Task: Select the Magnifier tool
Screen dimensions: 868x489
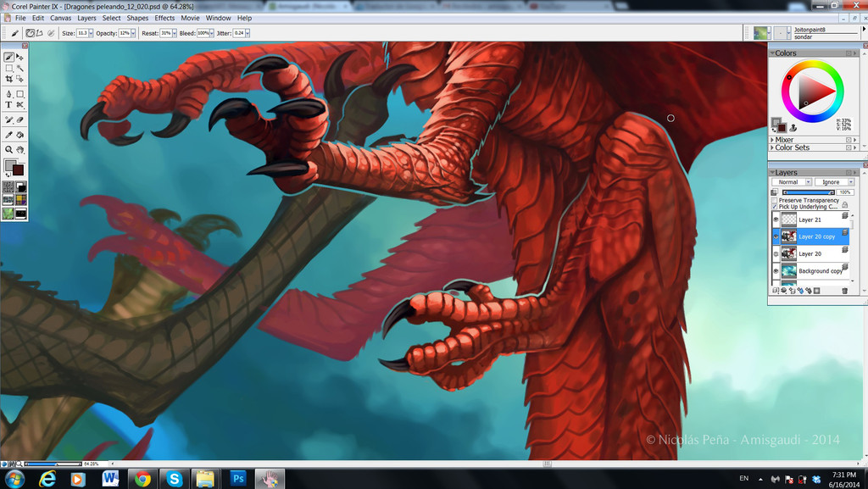Action: tap(8, 149)
